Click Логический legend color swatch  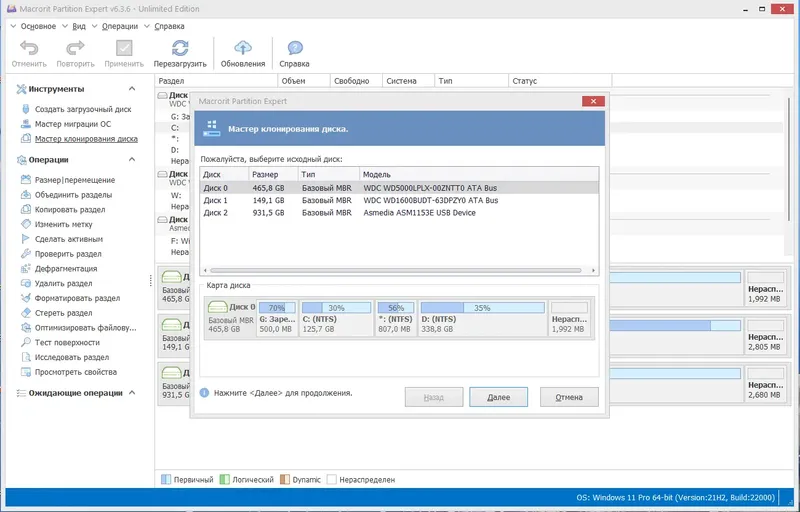click(x=224, y=479)
